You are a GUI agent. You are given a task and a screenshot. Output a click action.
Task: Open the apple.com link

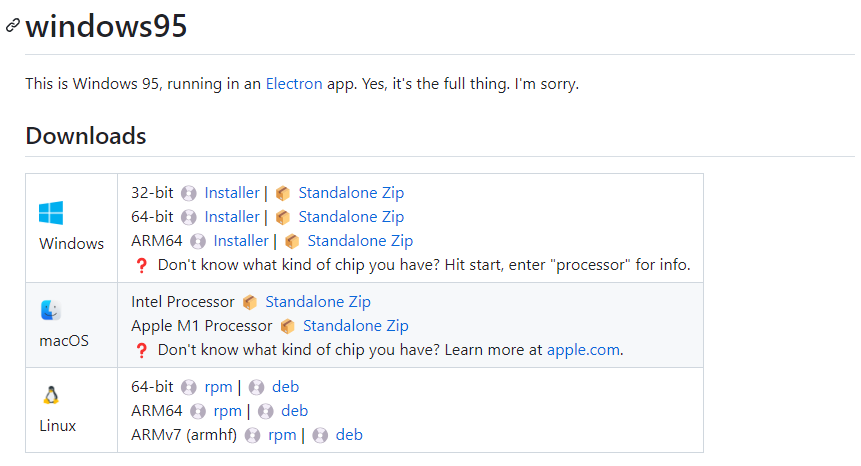click(583, 350)
